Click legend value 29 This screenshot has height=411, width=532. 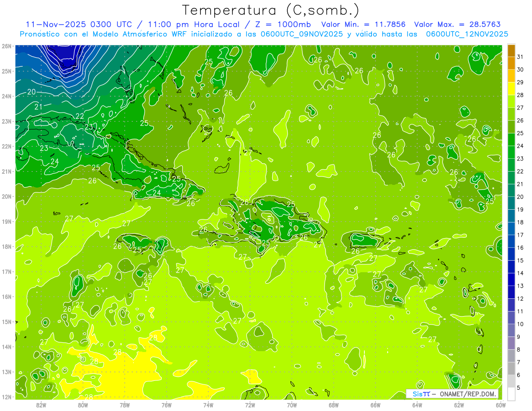tap(520, 82)
